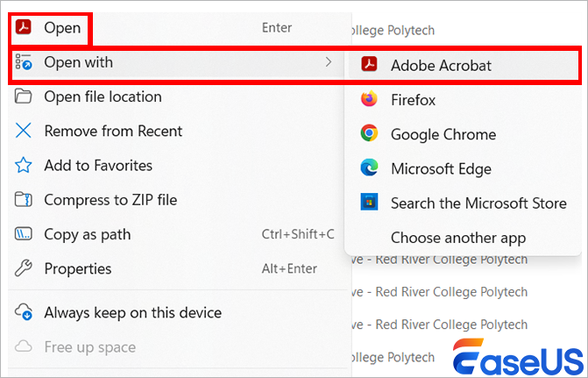Click the Microsoft Edge icon in the submenu
Screen dimensions: 588x378
tap(370, 168)
